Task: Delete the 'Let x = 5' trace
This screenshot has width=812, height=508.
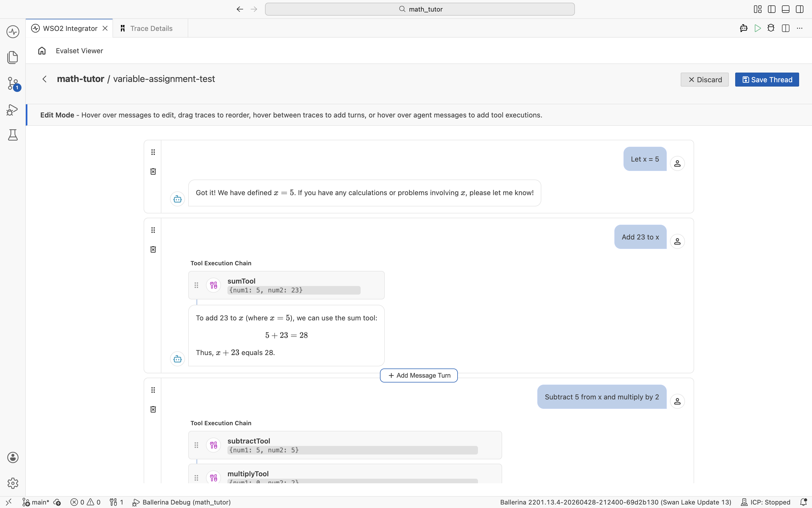Action: click(153, 171)
